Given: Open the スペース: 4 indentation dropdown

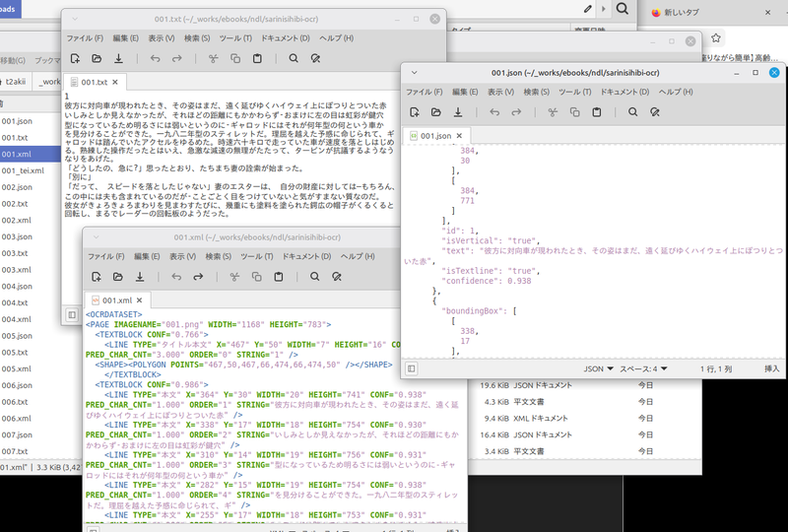Looking at the screenshot, I should point(644,368).
